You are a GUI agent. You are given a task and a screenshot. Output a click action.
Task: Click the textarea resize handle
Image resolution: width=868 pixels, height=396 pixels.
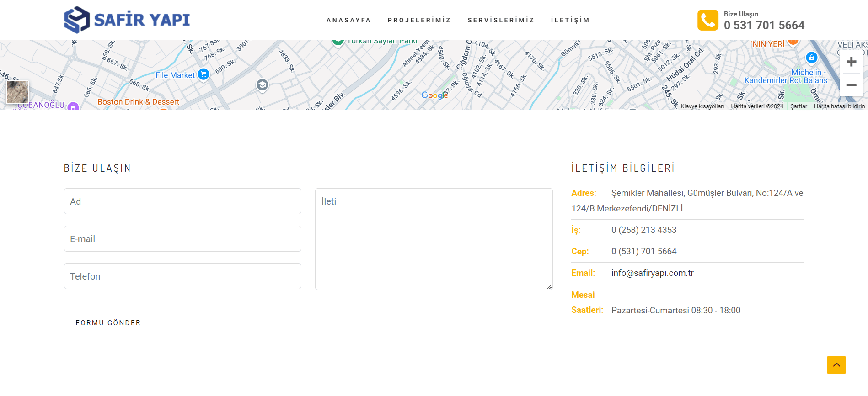pyautogui.click(x=549, y=286)
